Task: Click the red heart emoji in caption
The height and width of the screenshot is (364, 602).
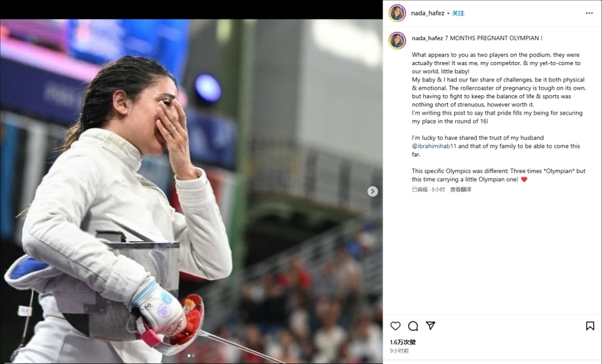Action: pyautogui.click(x=524, y=179)
